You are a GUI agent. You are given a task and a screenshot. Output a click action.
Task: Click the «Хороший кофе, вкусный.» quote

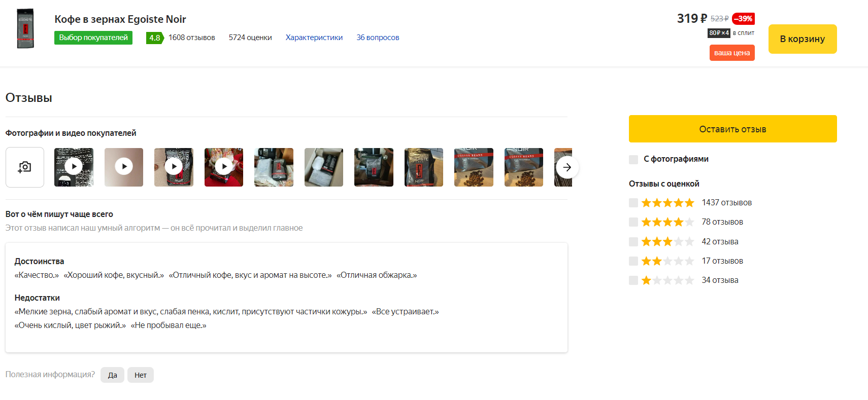(114, 275)
